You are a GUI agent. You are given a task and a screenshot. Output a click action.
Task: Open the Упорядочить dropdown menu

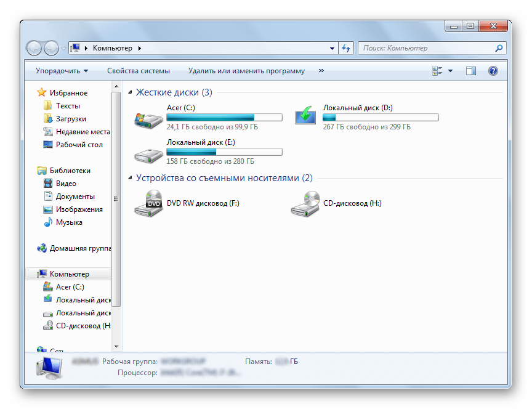coord(62,71)
